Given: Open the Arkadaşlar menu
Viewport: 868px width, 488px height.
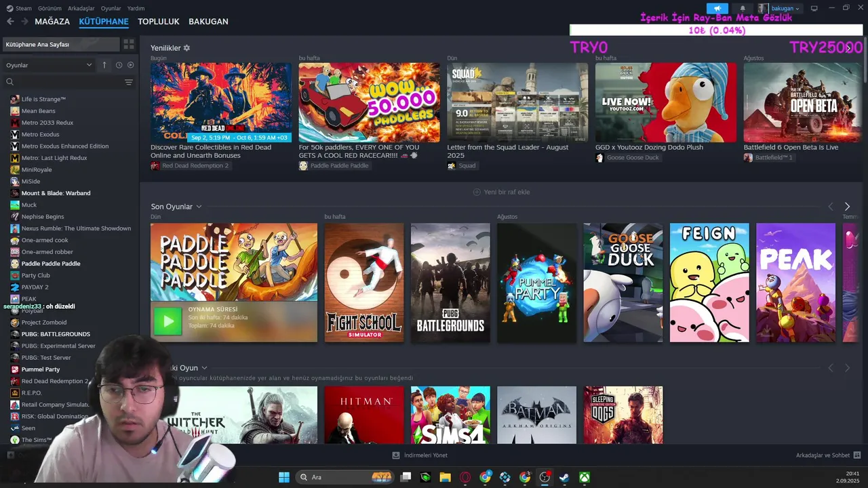Looking at the screenshot, I should [82, 8].
